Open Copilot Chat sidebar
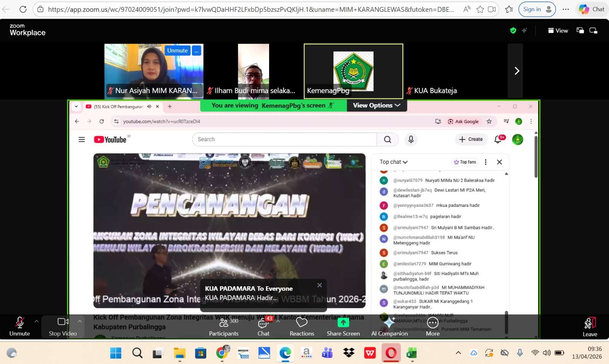 (x=591, y=9)
